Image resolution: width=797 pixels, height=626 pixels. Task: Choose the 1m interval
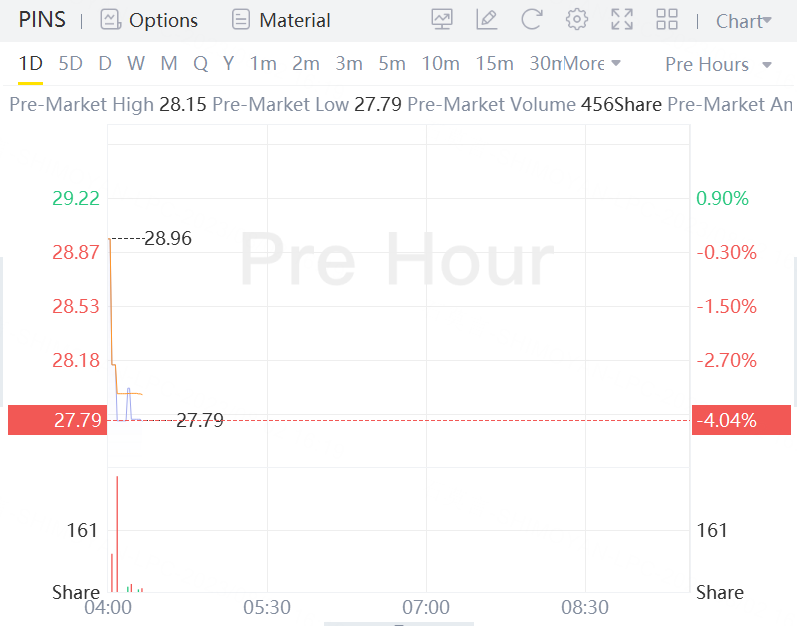point(263,64)
